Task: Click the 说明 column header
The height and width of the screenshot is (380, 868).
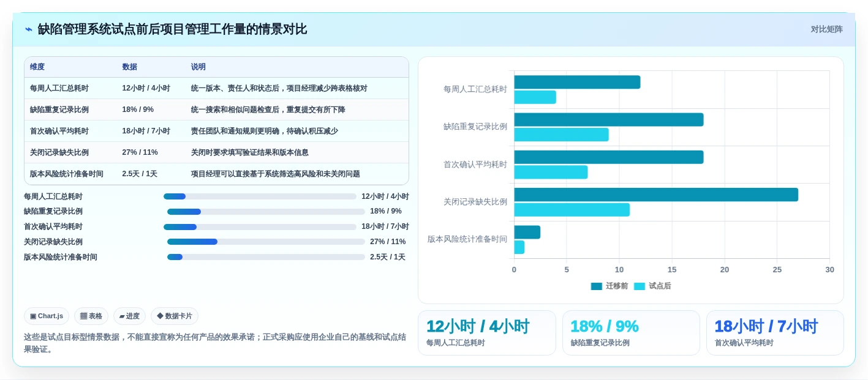Action: click(x=198, y=67)
